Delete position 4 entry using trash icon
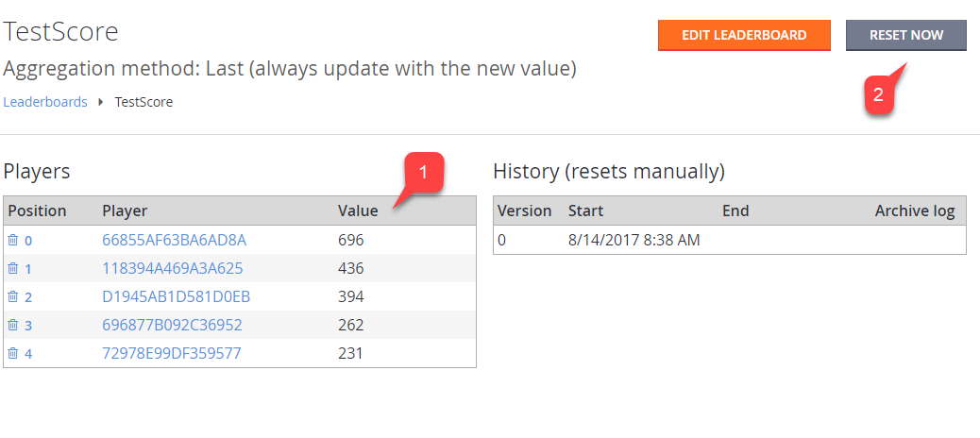The height and width of the screenshot is (438, 980). coord(12,354)
